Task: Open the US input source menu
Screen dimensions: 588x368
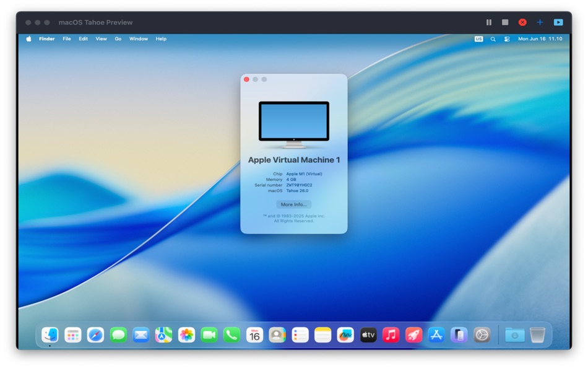Action: pos(478,38)
